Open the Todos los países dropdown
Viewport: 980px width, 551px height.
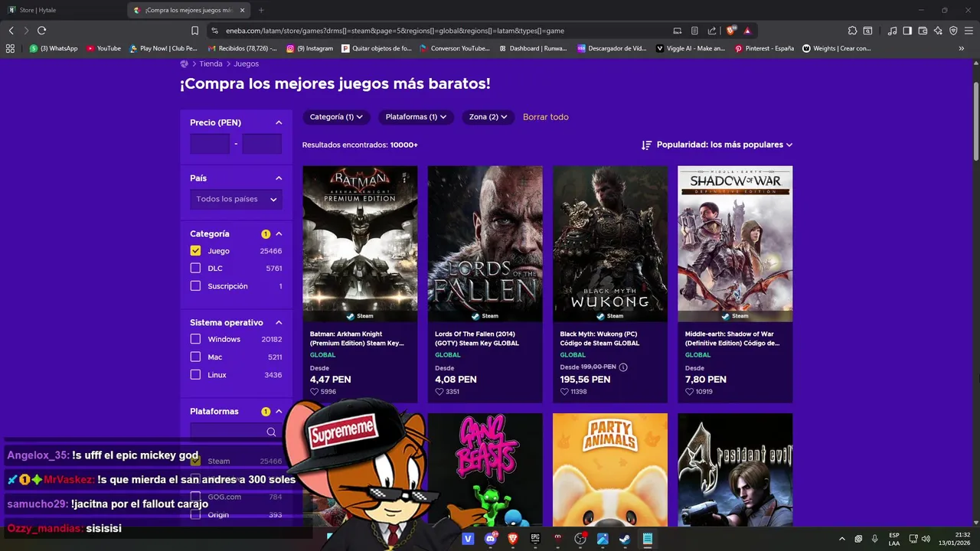(x=236, y=199)
